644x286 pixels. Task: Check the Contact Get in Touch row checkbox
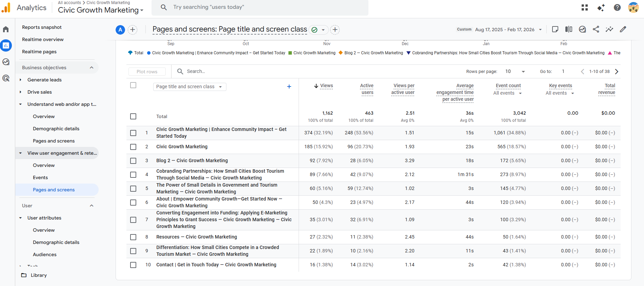[133, 265]
